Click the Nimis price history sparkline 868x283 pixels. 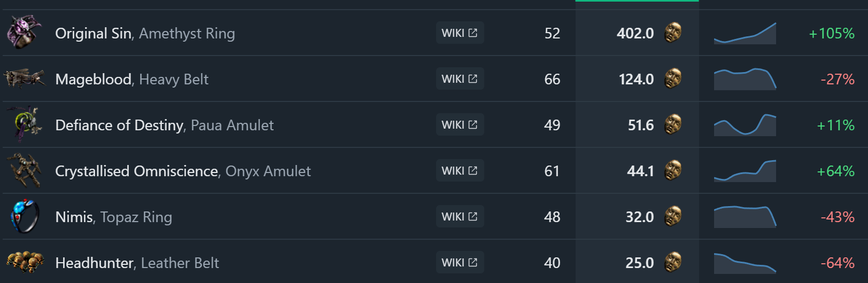[x=745, y=217]
